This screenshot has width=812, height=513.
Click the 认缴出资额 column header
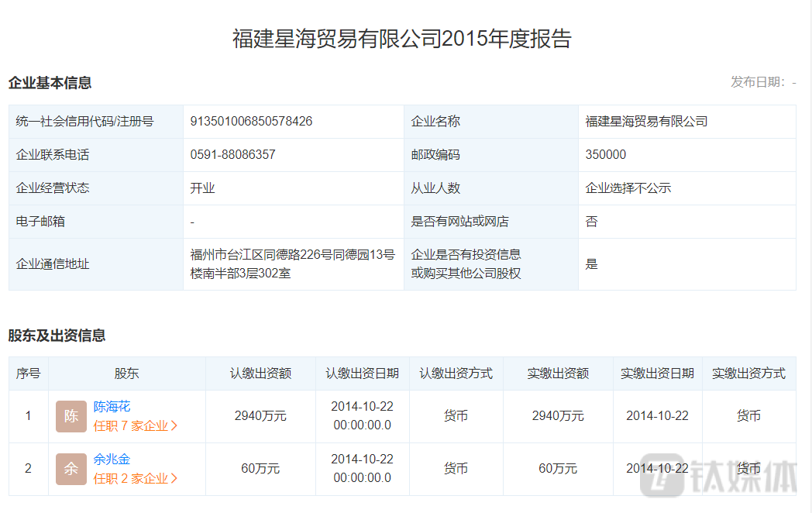(260, 374)
